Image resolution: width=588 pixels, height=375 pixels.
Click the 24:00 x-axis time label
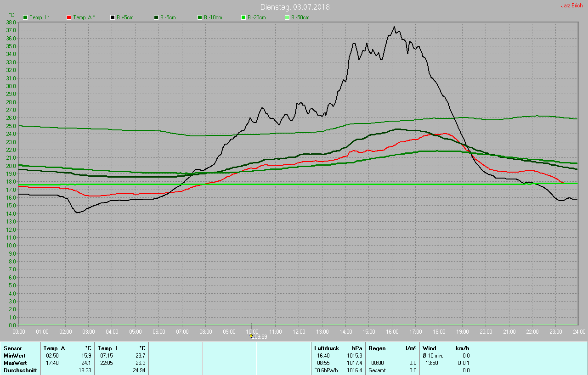[579, 331]
